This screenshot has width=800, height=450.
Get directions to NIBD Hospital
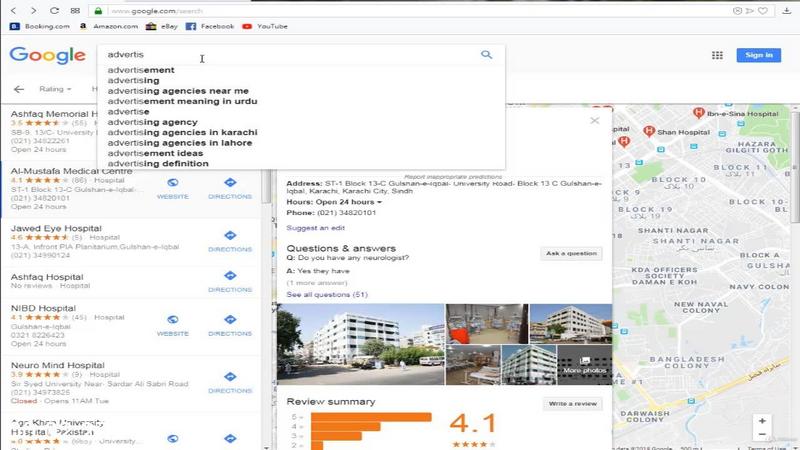[x=230, y=326]
